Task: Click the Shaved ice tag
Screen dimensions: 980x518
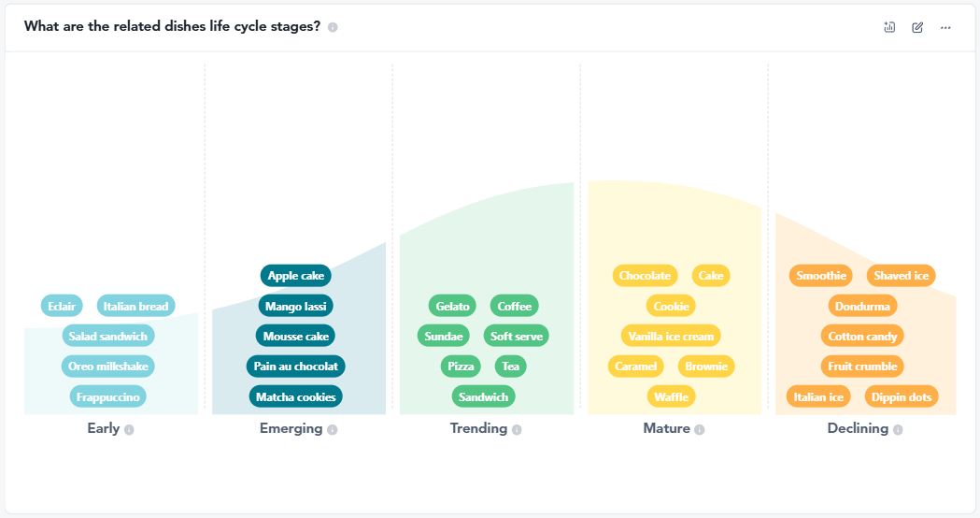Action: tap(901, 276)
